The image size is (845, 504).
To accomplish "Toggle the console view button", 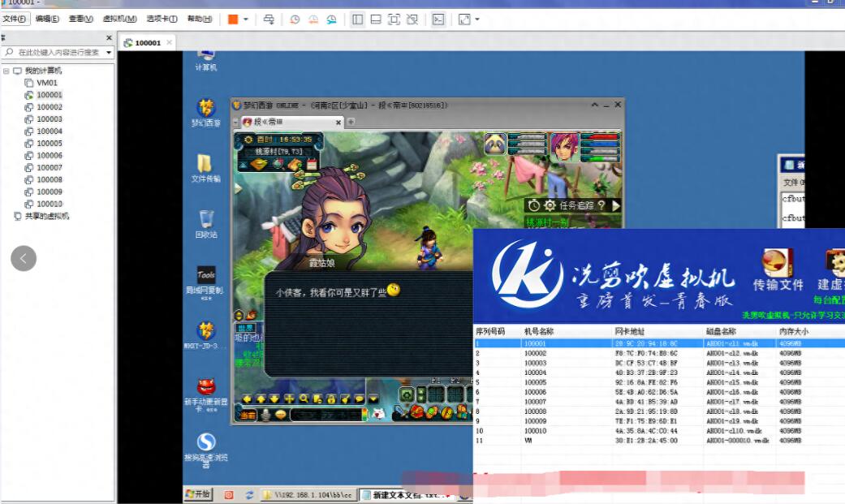I will click(x=438, y=19).
